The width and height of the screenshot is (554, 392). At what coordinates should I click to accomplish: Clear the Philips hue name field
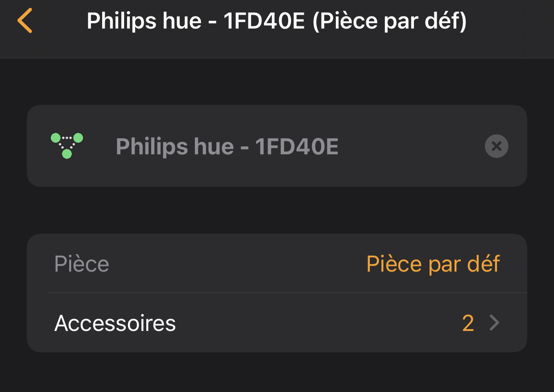click(496, 146)
